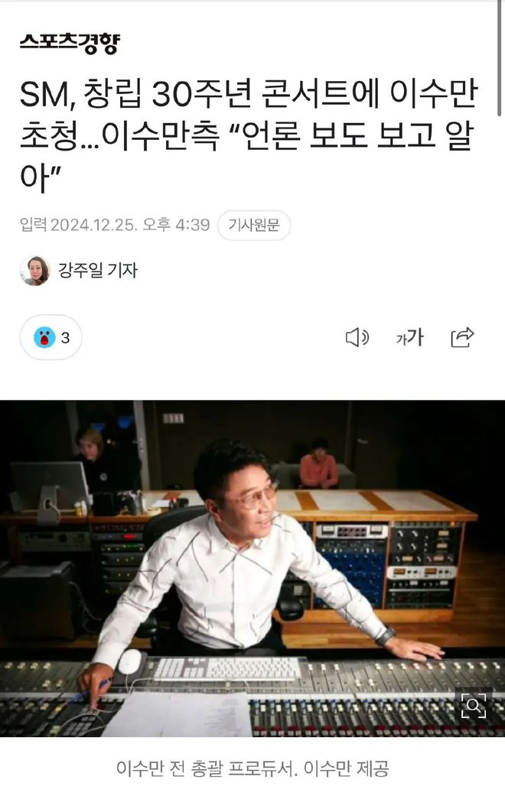Click the 기사원문 button

254,225
